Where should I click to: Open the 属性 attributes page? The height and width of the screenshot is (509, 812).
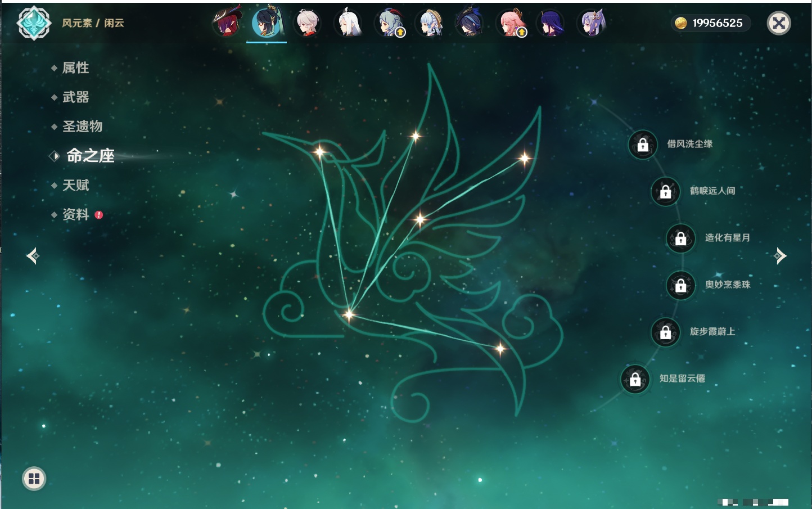[x=75, y=68]
